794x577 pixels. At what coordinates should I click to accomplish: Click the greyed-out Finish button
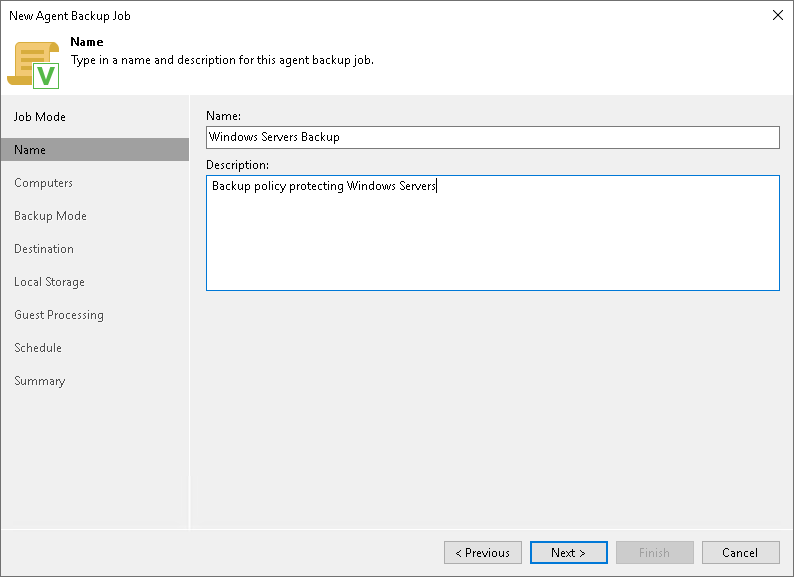click(x=654, y=553)
